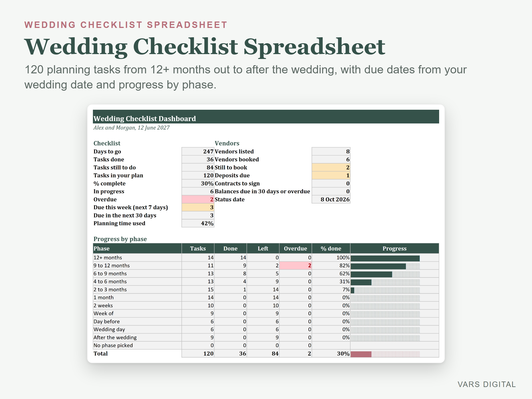Click the 1 month phase label

tap(104, 297)
